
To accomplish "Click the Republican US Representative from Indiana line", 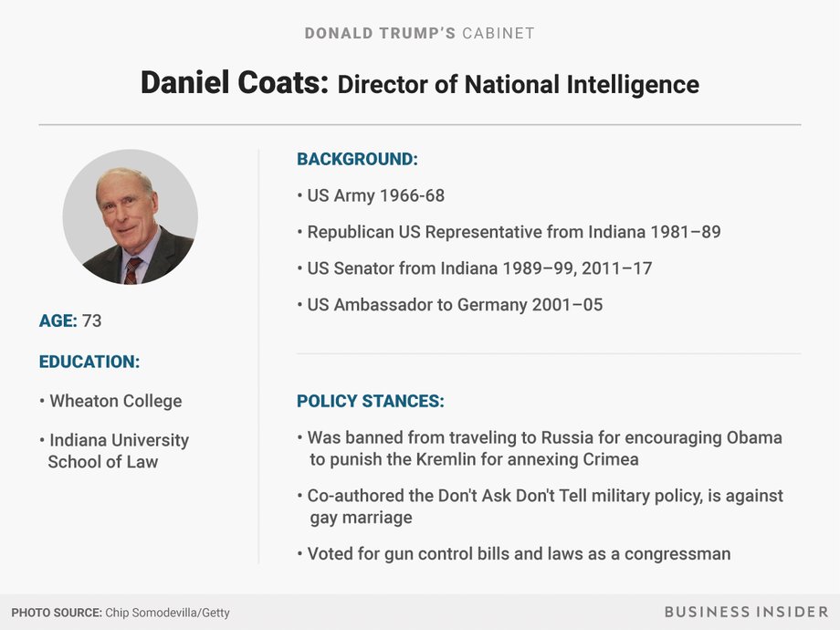I will [x=509, y=232].
